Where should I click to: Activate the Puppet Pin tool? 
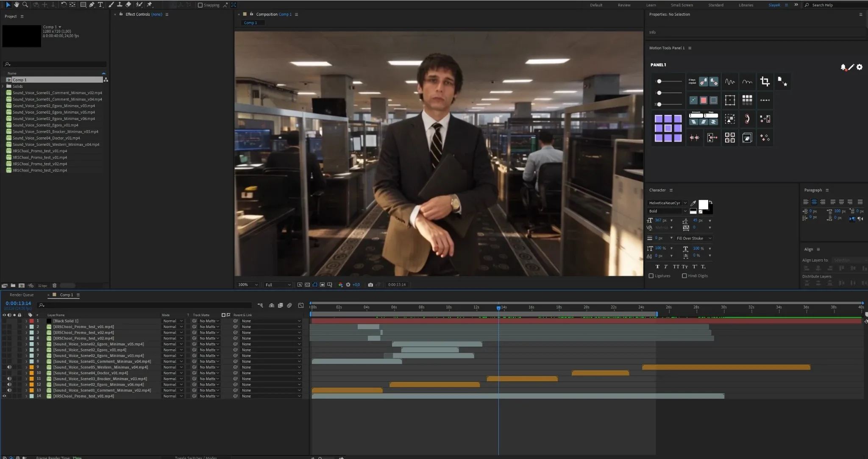pyautogui.click(x=150, y=5)
